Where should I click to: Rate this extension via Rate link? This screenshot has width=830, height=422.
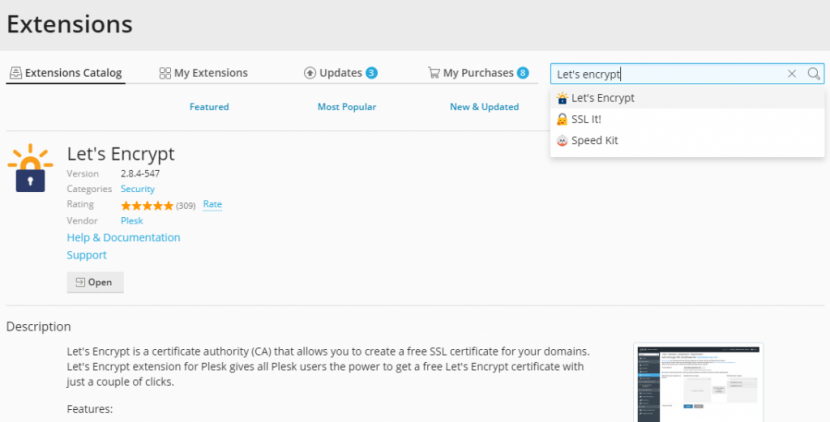click(212, 204)
